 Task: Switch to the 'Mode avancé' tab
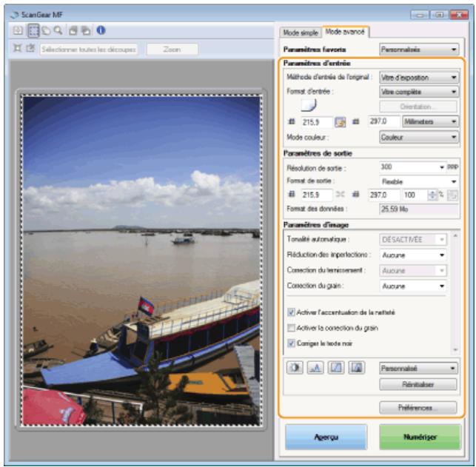pyautogui.click(x=345, y=32)
